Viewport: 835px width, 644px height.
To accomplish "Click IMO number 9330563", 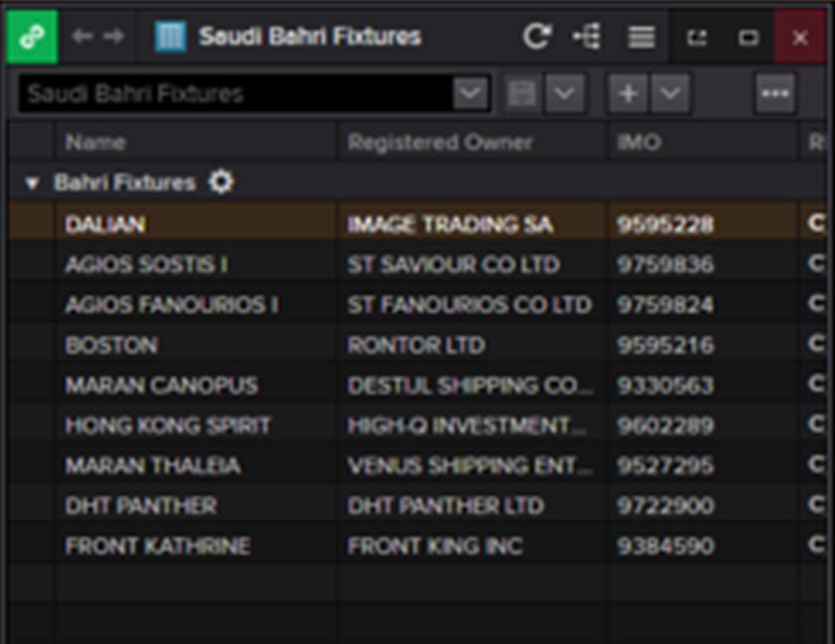I will [x=665, y=385].
